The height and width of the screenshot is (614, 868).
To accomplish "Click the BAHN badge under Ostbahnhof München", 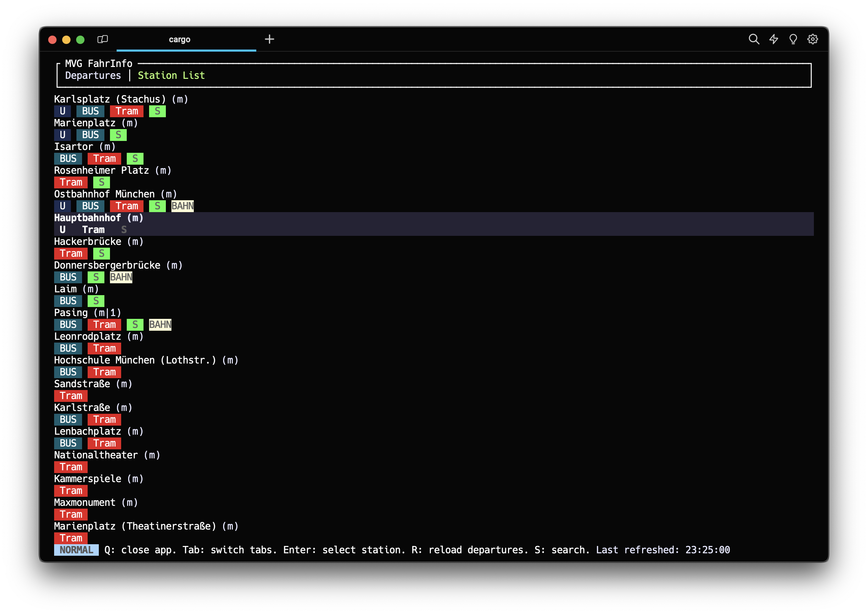I will tap(182, 206).
